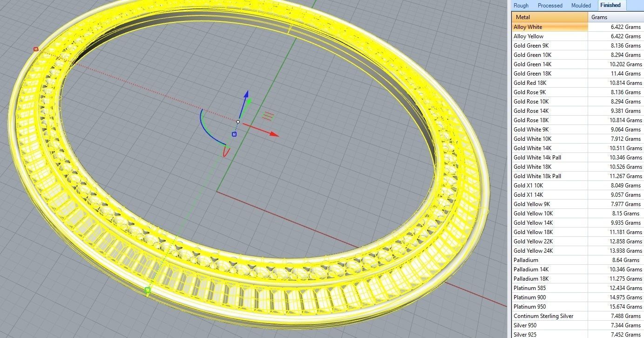This screenshot has height=338, width=644.
Task: Select the Gold Green 18K row
Action: pos(577,74)
